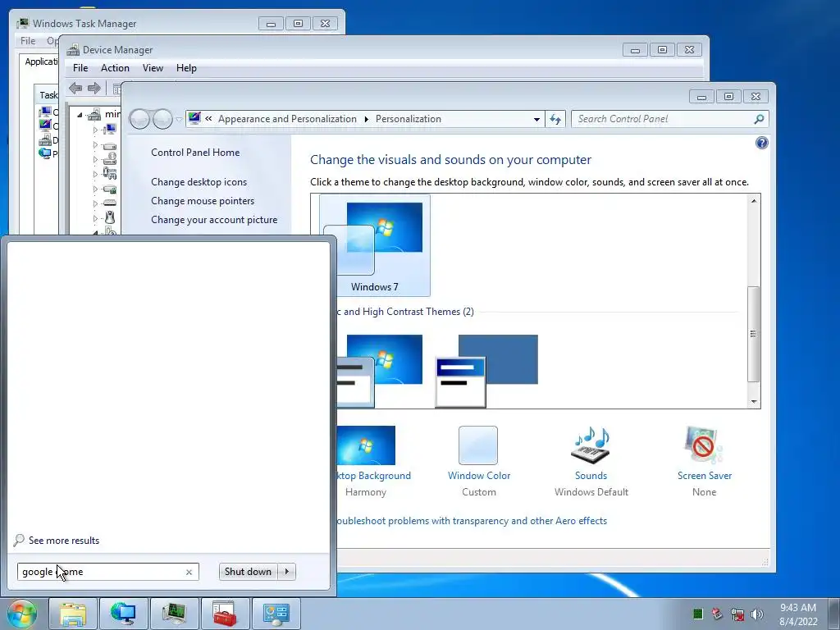Open the volume speaker tray icon
Viewport: 840px width, 630px height.
coord(757,614)
